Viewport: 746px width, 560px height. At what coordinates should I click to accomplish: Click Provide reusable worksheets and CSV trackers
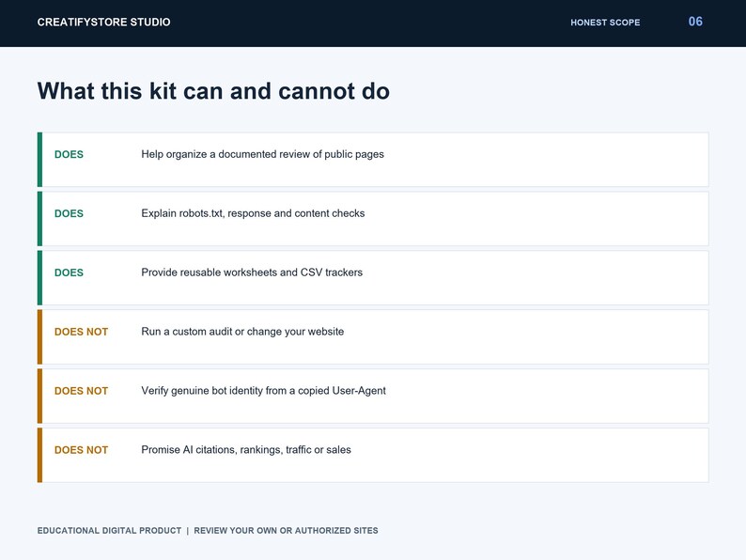252,272
